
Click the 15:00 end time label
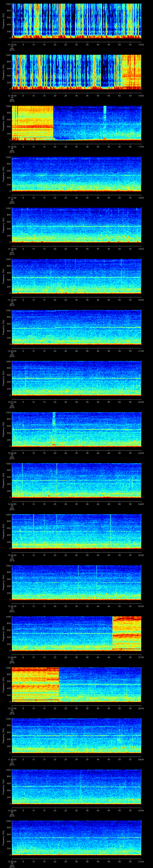(141, 44)
